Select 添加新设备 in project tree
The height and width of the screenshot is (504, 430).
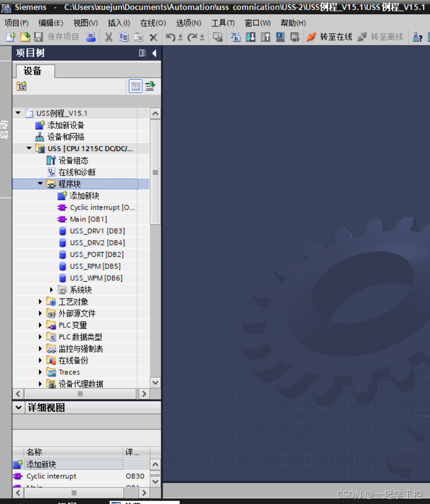click(x=65, y=125)
